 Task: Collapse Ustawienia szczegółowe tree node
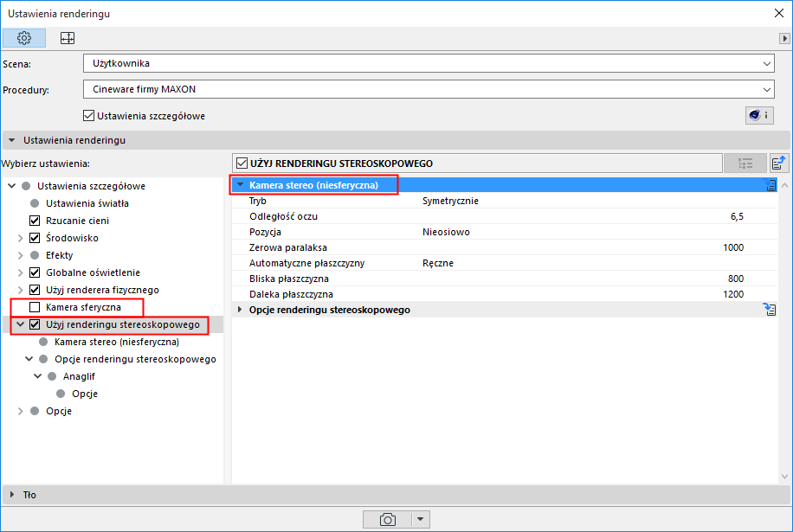point(11,187)
